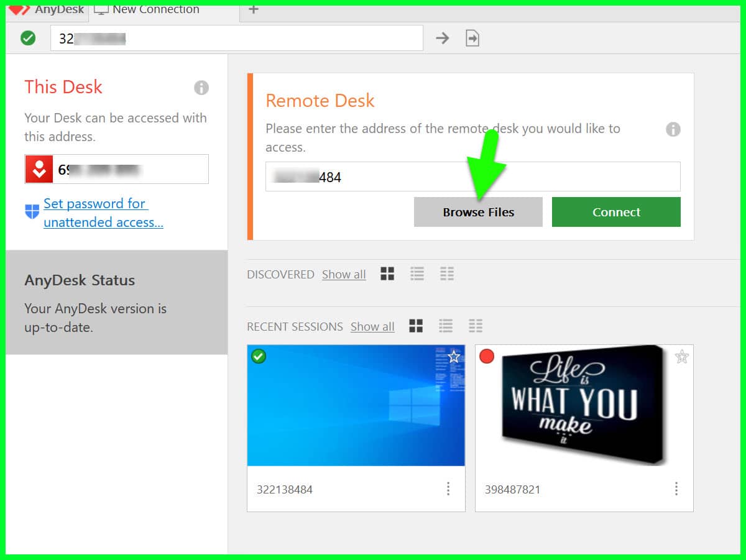Click Show all next to Discovered
Screen dimensions: 746x560
click(344, 275)
